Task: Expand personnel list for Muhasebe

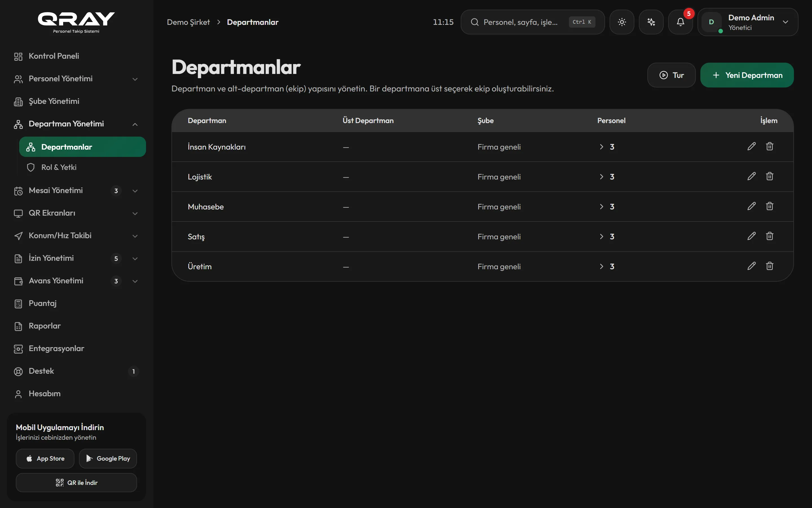Action: 601,207
